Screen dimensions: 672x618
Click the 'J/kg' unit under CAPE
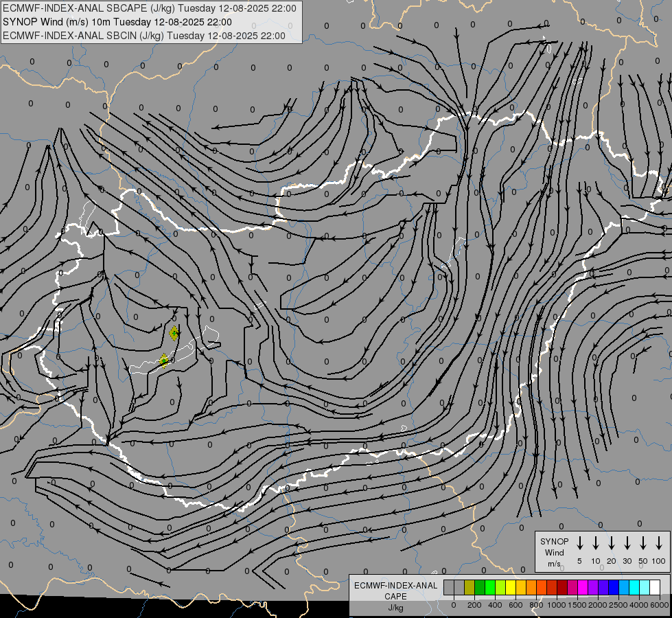[395, 608]
